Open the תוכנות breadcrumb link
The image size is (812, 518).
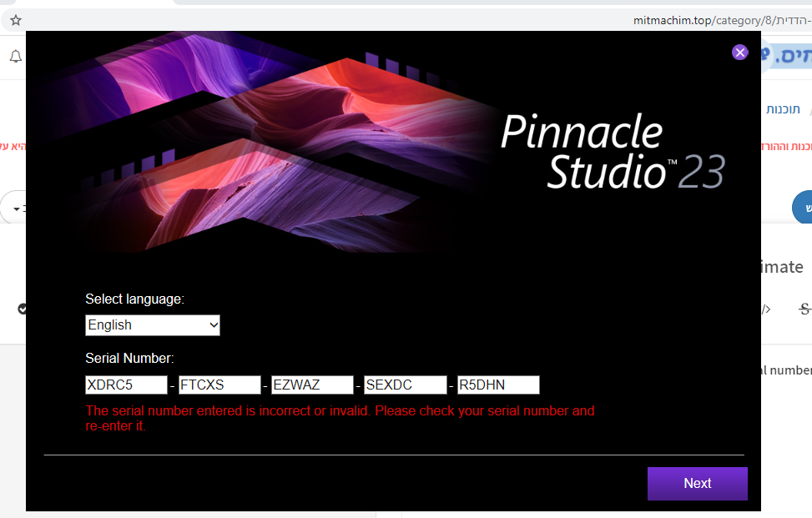(783, 109)
